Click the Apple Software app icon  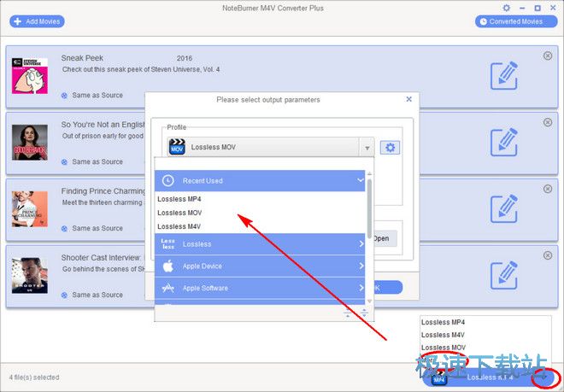[168, 288]
